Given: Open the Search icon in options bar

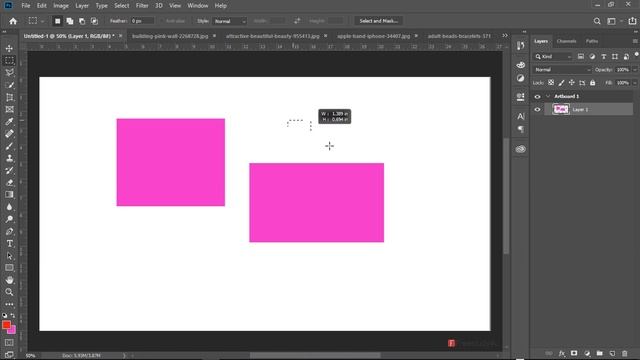Looking at the screenshot, I should [x=597, y=21].
